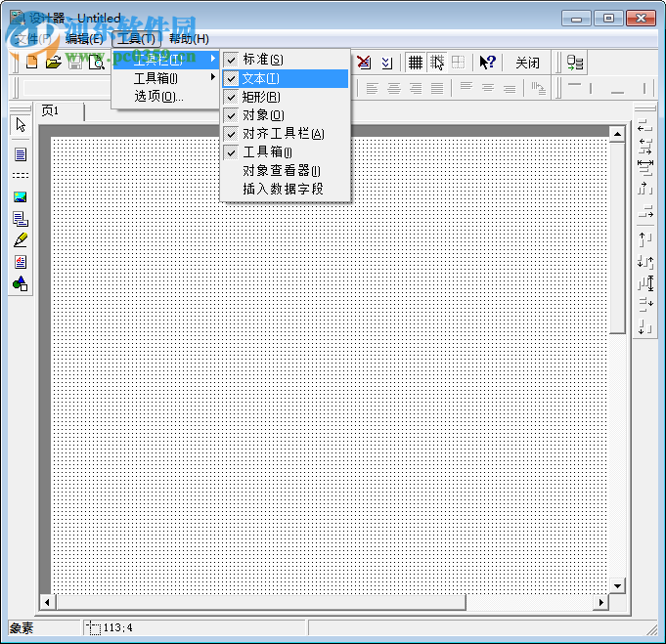This screenshot has width=666, height=644.
Task: Click the fit to grid icon
Action: pyautogui.click(x=458, y=63)
